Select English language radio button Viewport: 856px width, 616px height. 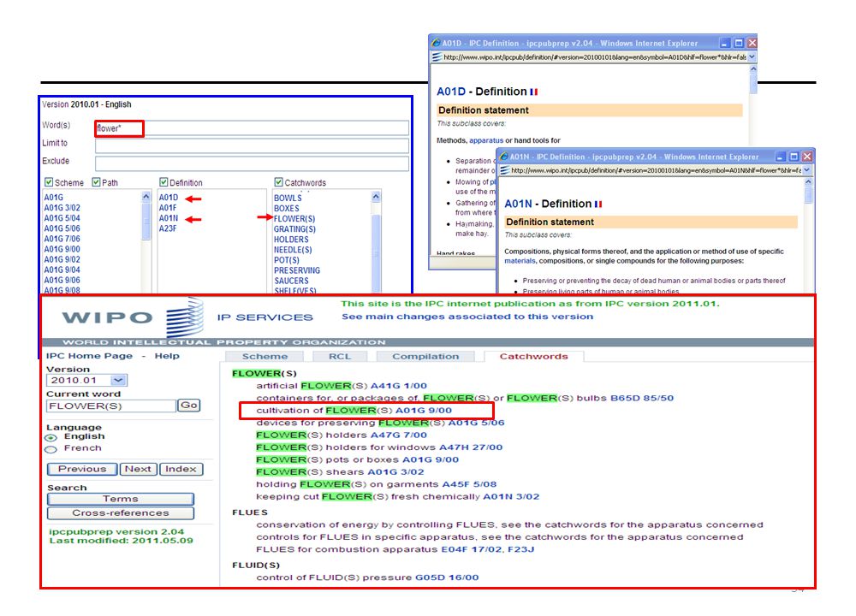51,437
